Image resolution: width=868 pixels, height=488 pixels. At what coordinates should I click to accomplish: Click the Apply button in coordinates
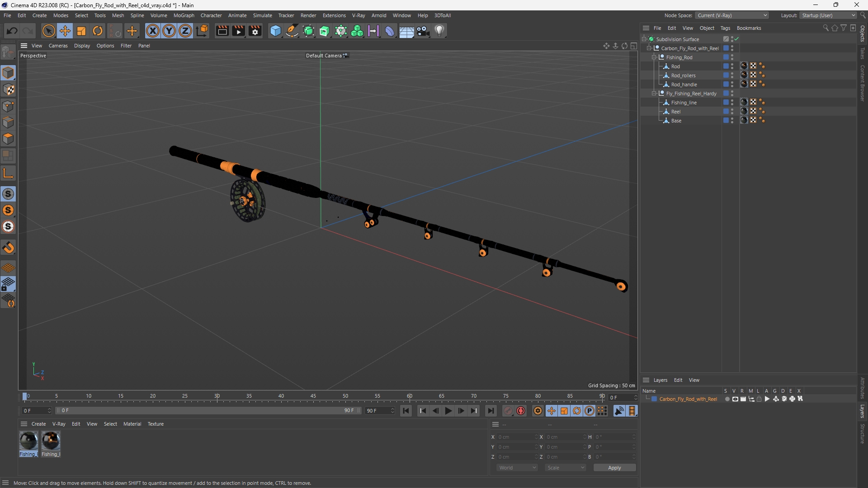[614, 468]
